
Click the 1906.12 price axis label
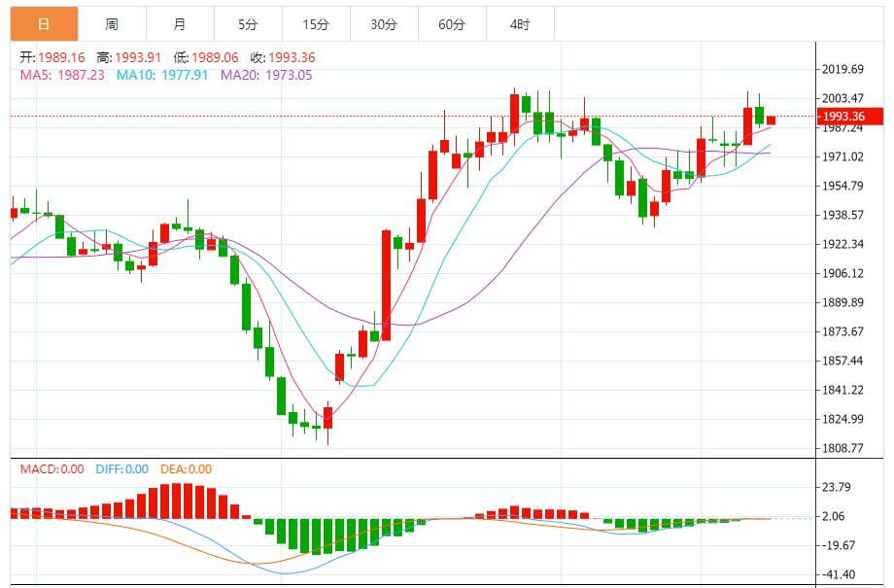coord(842,274)
